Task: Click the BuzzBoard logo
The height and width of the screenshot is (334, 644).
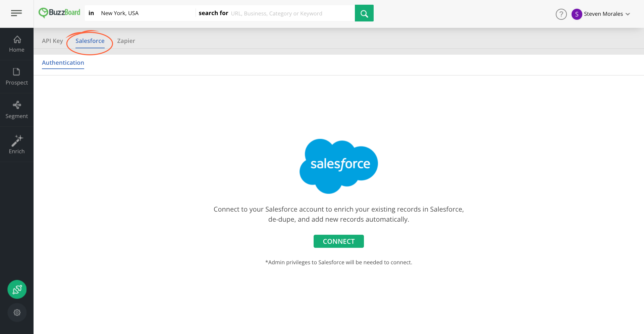Action: pyautogui.click(x=59, y=13)
